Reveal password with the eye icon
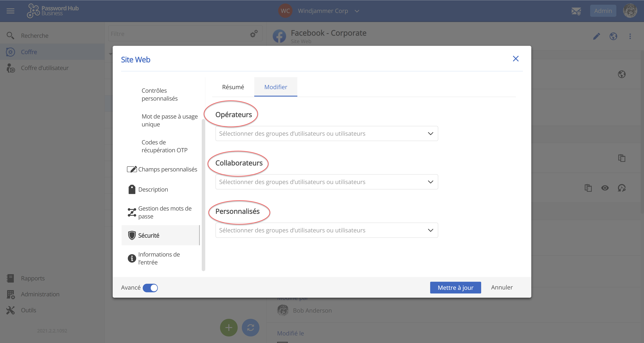Viewport: 644px width, 343px height. coord(605,188)
